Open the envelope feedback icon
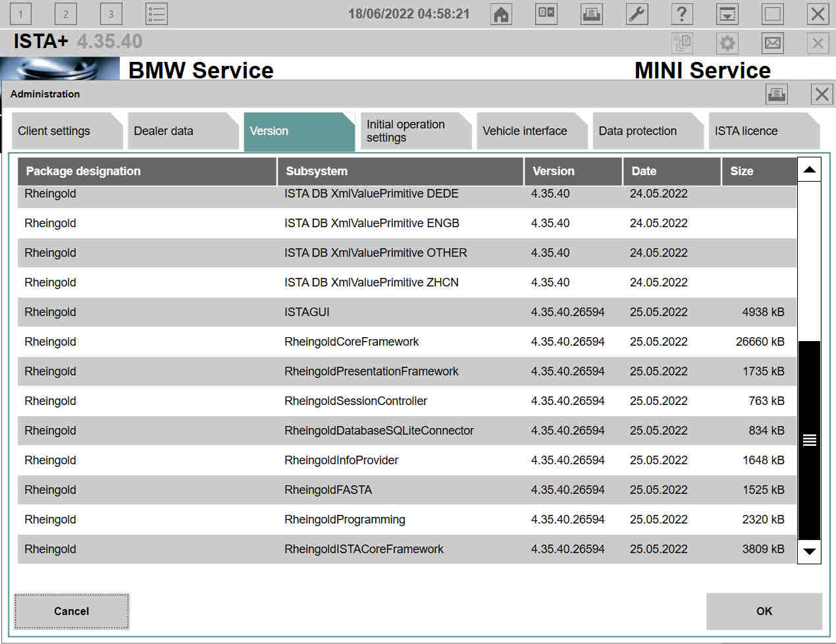836x644 pixels. click(x=773, y=43)
